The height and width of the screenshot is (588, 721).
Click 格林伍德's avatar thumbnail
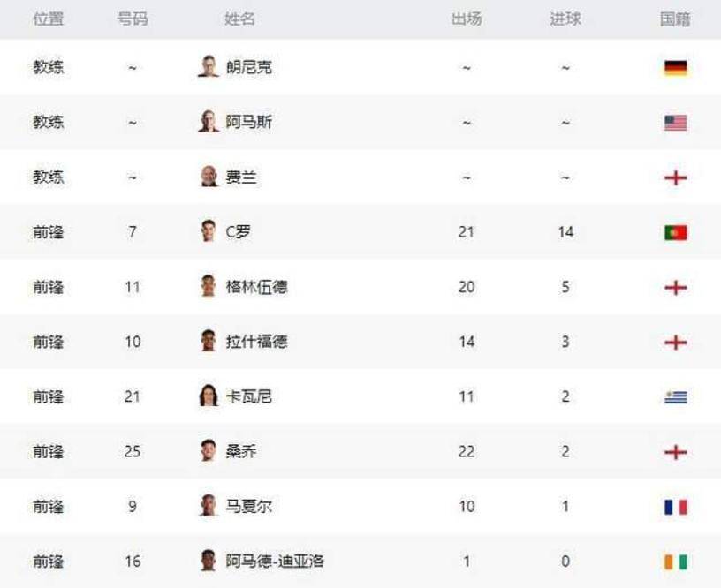(x=209, y=286)
